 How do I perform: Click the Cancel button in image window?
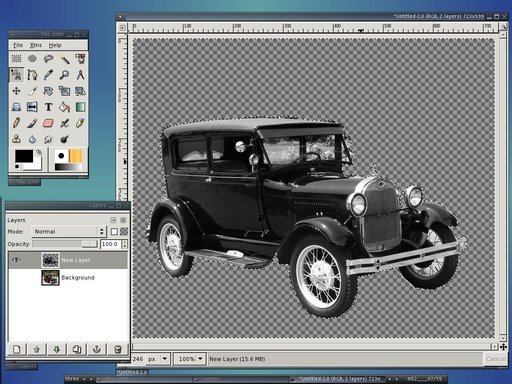click(x=495, y=359)
